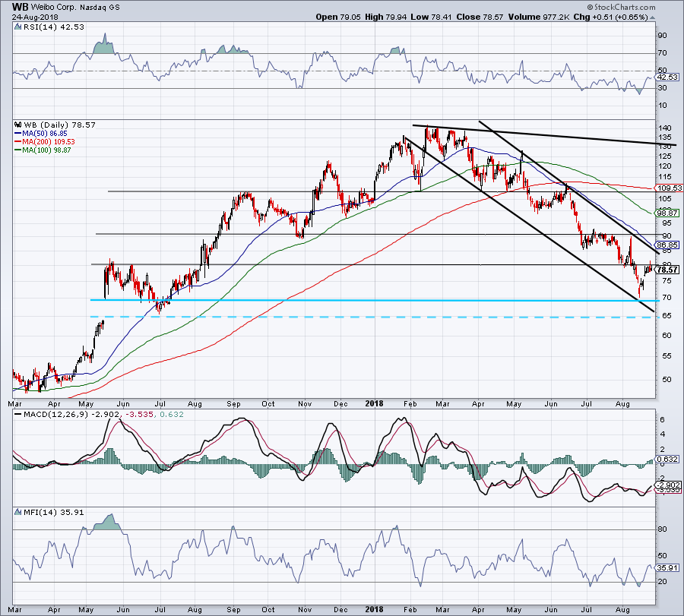Click the 2018 marker on price x-axis

pyautogui.click(x=375, y=403)
